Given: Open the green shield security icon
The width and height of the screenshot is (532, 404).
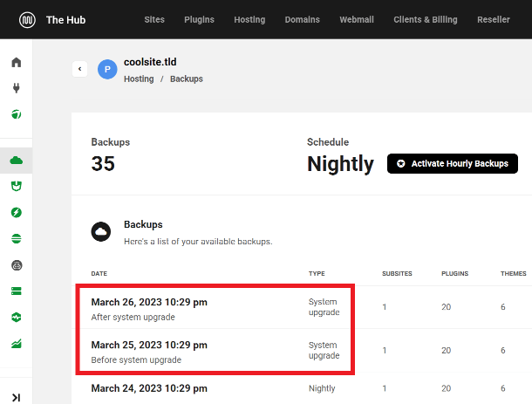Looking at the screenshot, I should click(x=16, y=187).
